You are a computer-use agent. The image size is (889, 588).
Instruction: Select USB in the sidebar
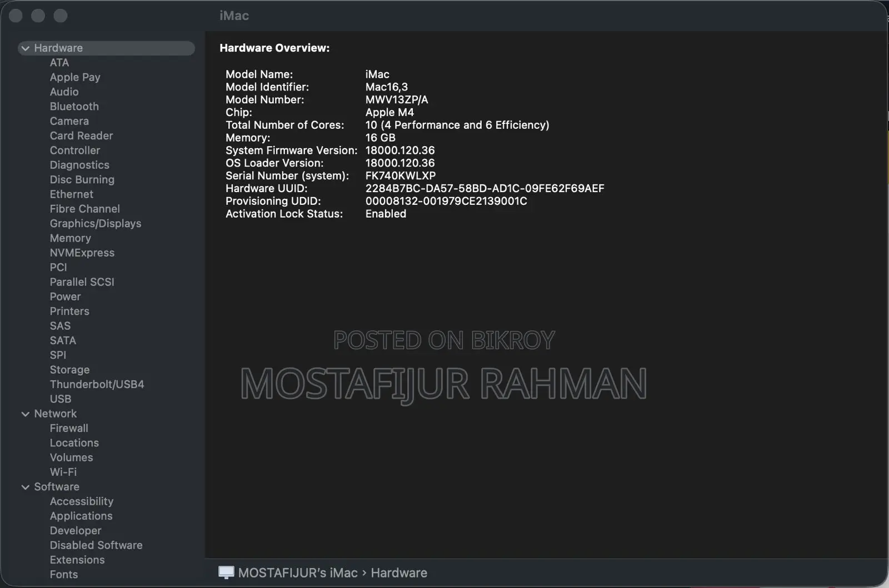click(x=60, y=399)
